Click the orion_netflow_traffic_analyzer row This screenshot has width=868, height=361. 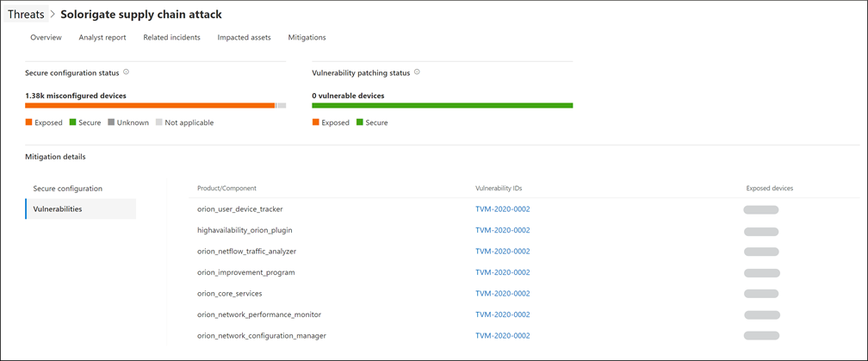coord(247,251)
